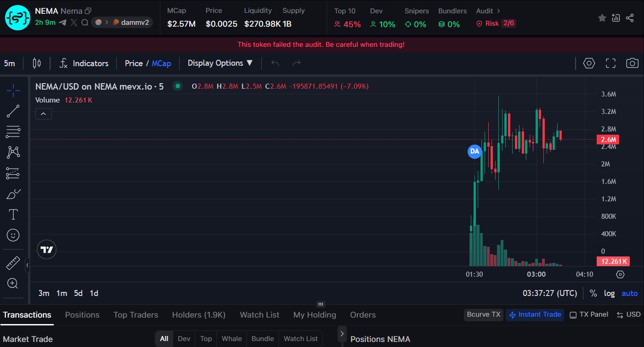Viewport: 644px width, 347px height.
Task: Click the green status dot by symbol
Action: click(177, 86)
